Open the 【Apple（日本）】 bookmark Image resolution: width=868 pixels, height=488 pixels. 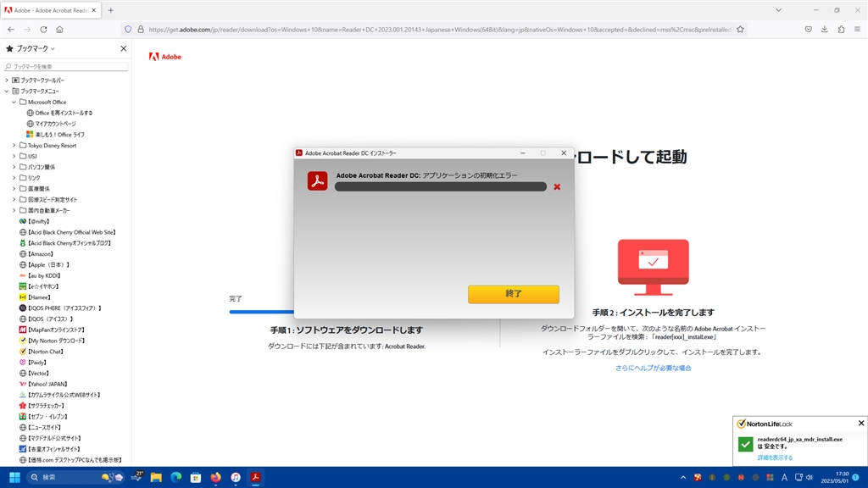click(44, 265)
